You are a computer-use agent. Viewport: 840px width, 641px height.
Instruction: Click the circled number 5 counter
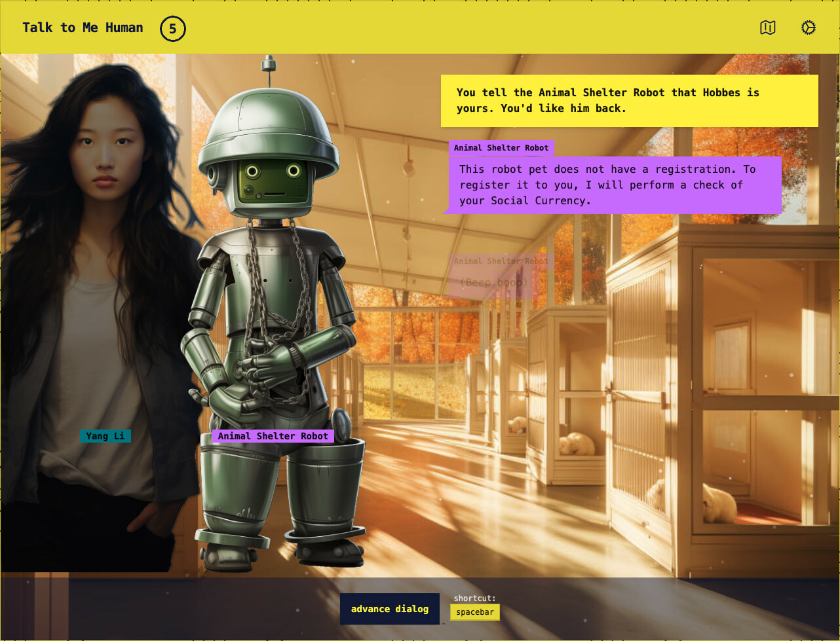[x=172, y=28]
